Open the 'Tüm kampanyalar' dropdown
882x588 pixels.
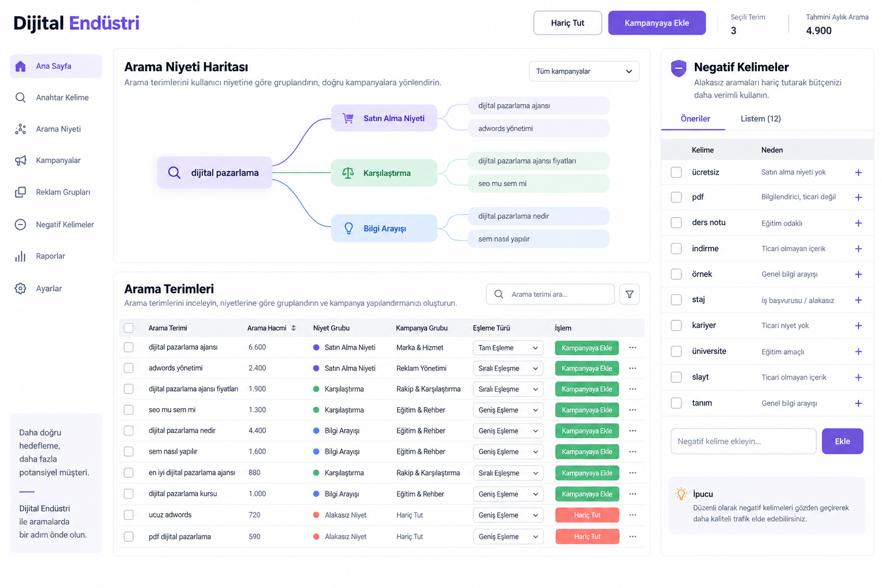tap(584, 71)
